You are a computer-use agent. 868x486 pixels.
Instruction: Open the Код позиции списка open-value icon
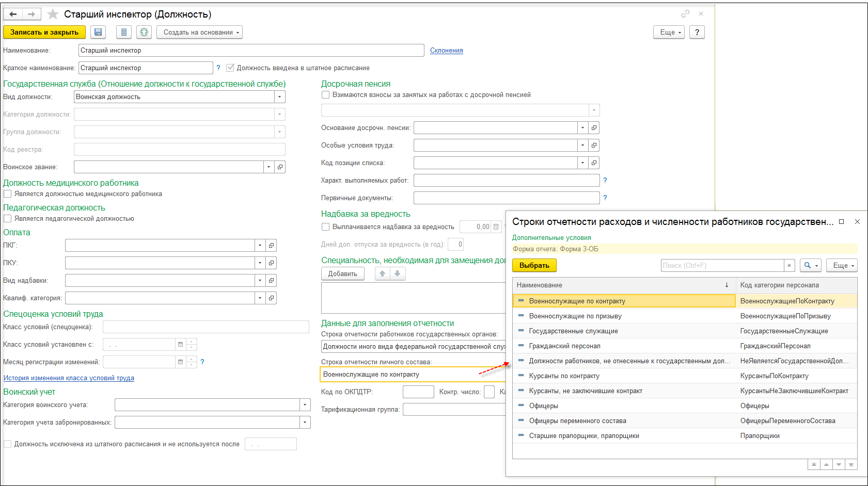[594, 163]
